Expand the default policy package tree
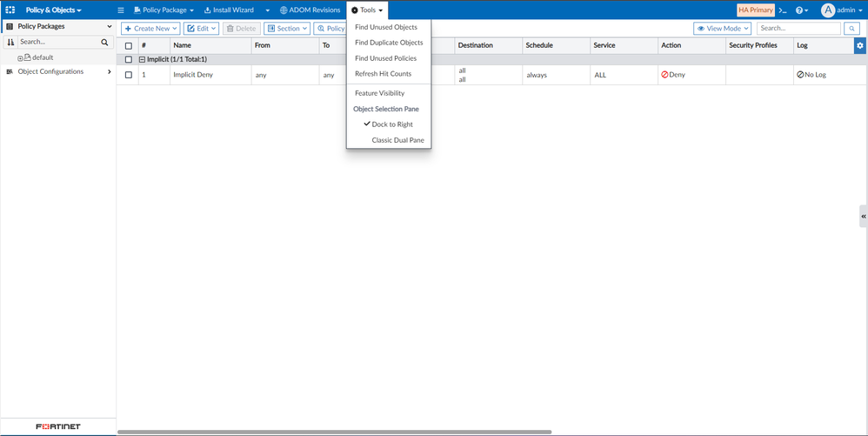 point(20,57)
